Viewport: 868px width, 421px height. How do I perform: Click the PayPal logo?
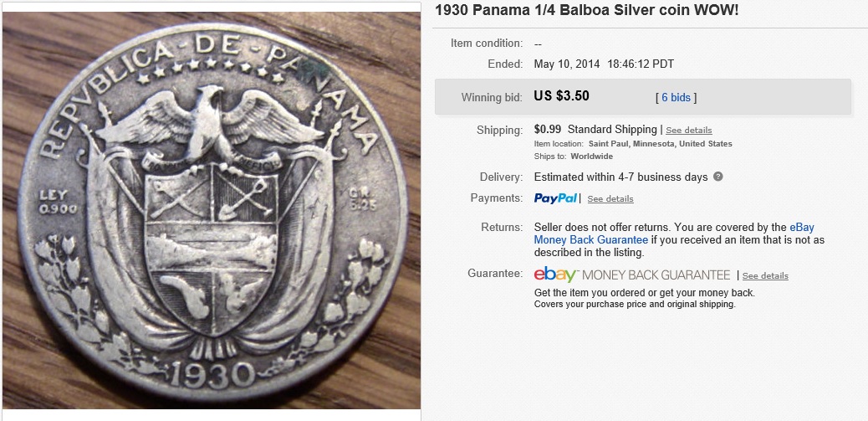[x=555, y=198]
